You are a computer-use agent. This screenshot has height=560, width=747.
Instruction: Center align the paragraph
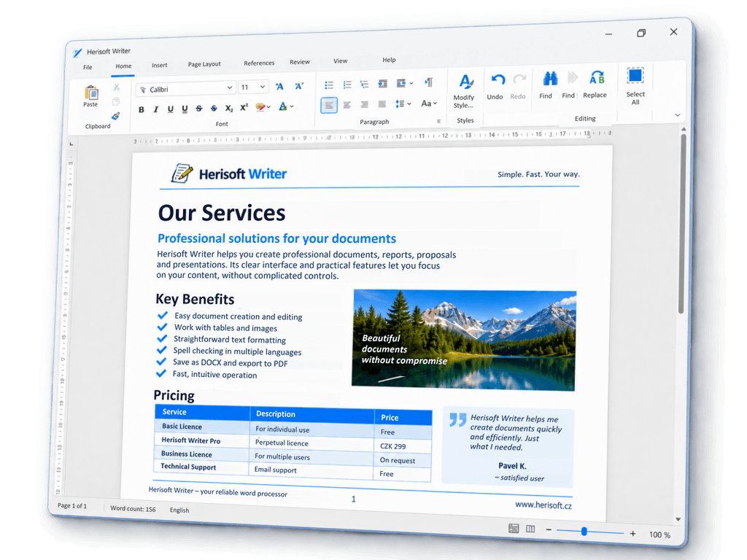click(347, 105)
